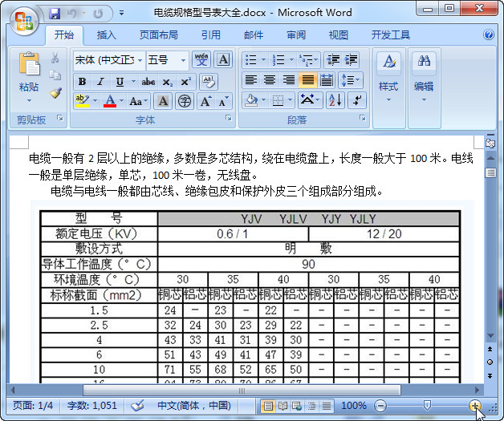504x421 pixels.
Task: Open the Change Case (Aa) menu
Action: [139, 101]
